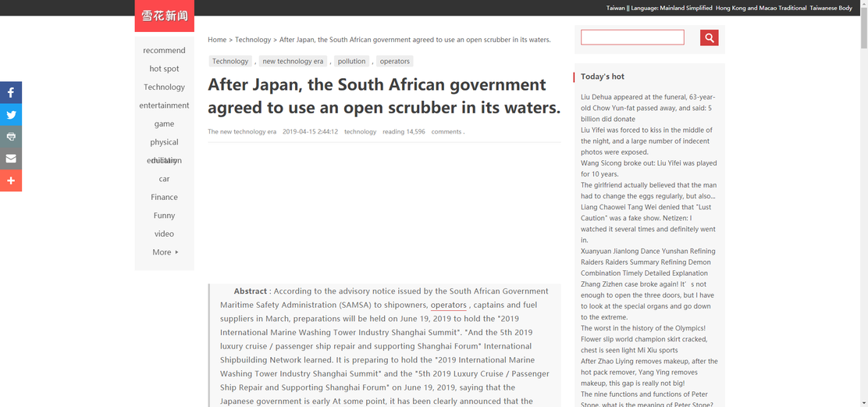Open the Zhao Liying removes makeup headline
Screen dimensions: 868x407
pos(649,372)
